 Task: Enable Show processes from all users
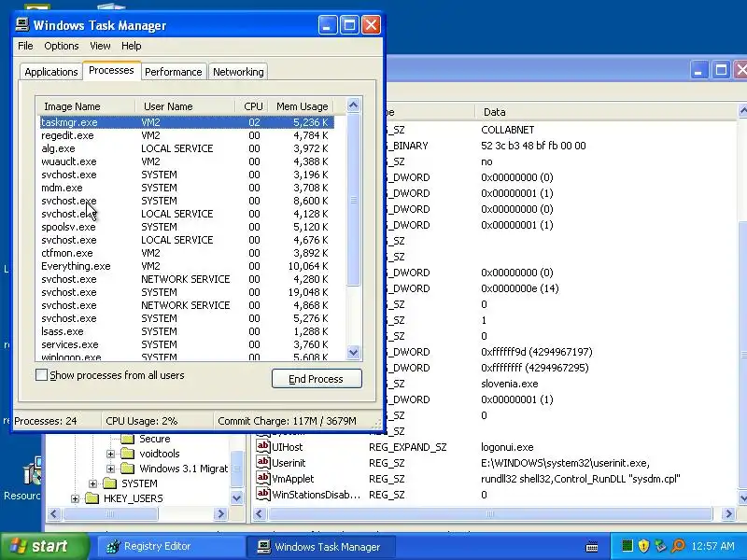pos(41,375)
